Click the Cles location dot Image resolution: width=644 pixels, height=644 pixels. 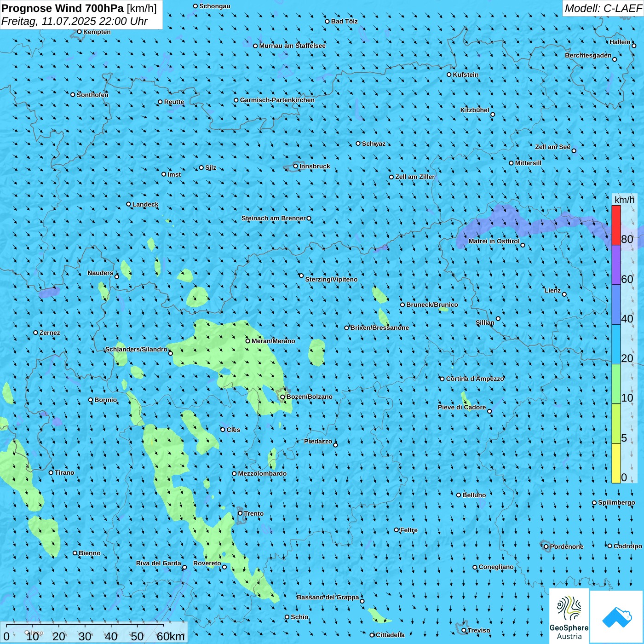pyautogui.click(x=223, y=430)
